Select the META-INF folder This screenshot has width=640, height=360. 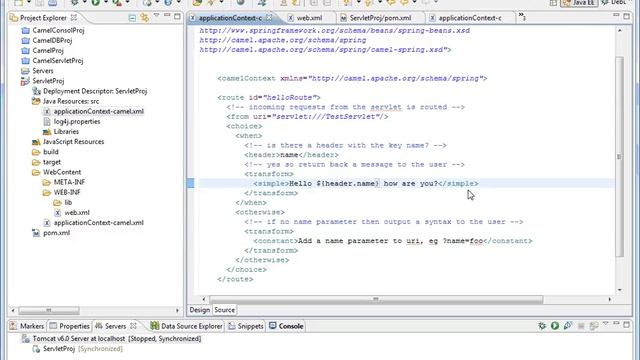pos(69,182)
